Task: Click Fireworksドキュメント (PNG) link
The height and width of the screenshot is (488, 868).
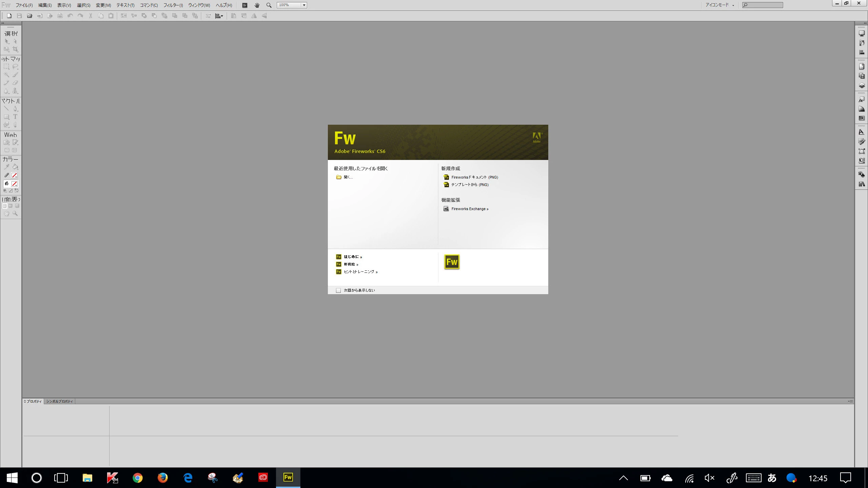Action: [x=474, y=177]
